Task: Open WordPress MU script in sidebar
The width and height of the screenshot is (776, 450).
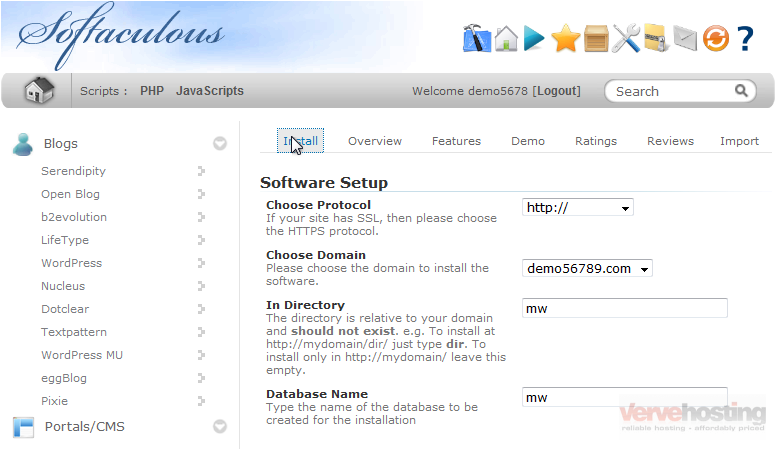Action: (x=82, y=355)
